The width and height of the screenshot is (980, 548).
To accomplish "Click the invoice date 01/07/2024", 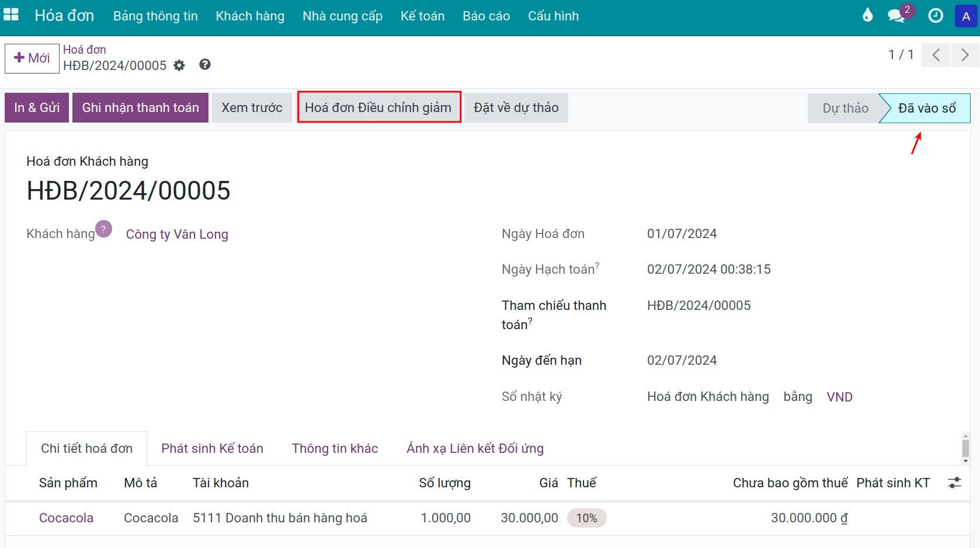I will pos(682,233).
